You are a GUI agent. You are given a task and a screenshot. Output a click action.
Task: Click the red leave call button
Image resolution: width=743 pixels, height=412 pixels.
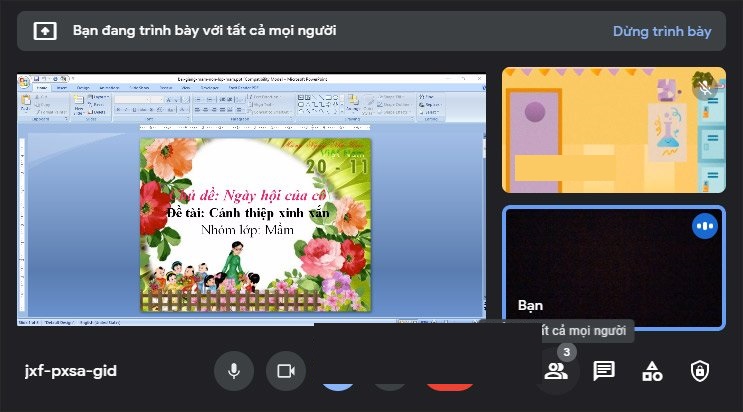(x=450, y=385)
